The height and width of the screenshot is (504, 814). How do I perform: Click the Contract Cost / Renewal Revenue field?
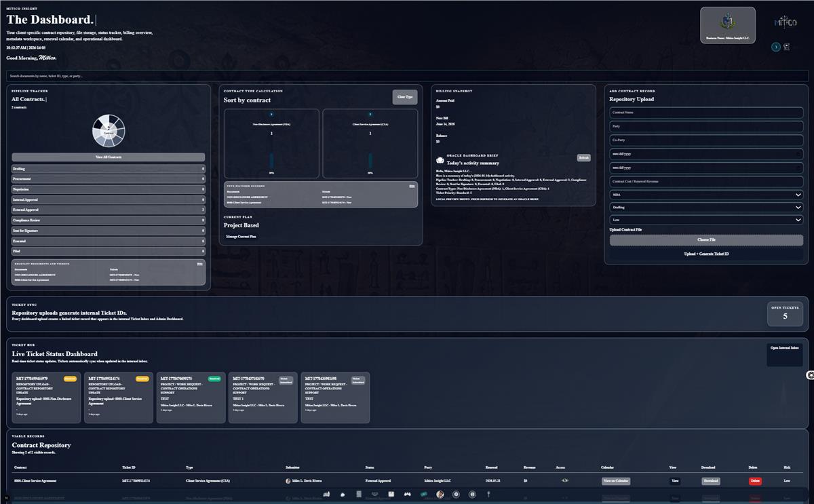tap(706, 181)
